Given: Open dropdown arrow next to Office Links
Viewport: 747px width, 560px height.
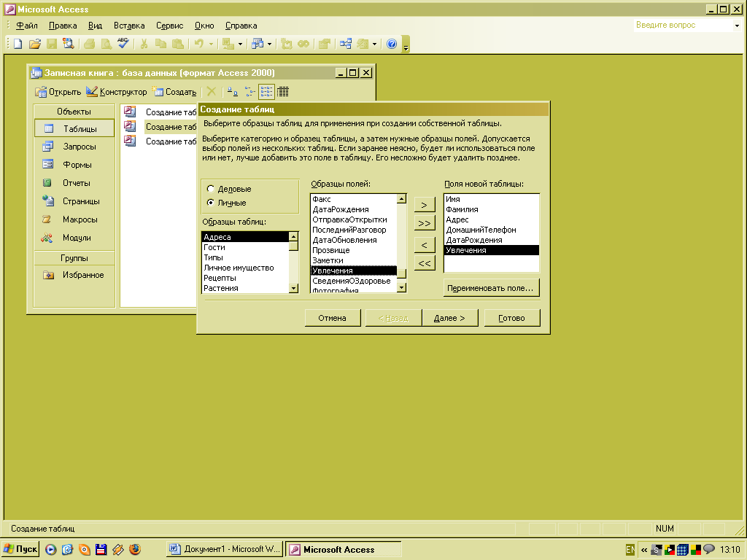Looking at the screenshot, I should click(240, 44).
